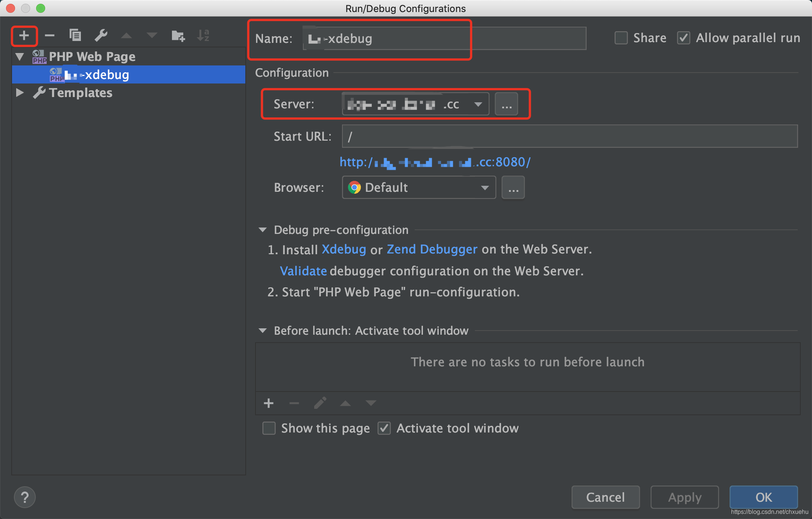The height and width of the screenshot is (519, 812).
Task: Click the Copy Configuration icon
Action: [x=75, y=36]
